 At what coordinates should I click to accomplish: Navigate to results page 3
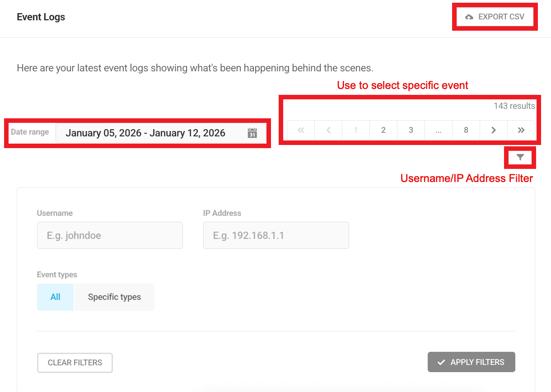(x=411, y=130)
